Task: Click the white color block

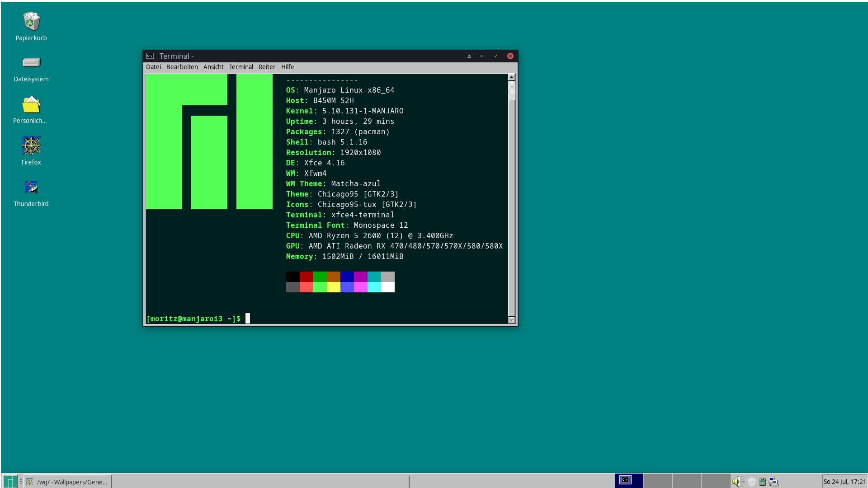Action: tap(388, 287)
